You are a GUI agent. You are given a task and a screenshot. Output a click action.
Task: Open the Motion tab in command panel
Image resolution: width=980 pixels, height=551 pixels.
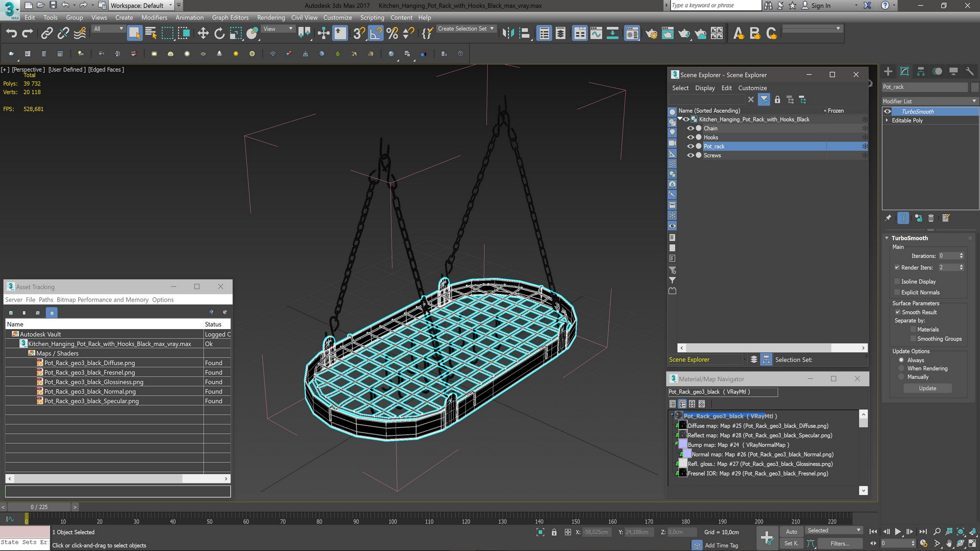coord(937,71)
